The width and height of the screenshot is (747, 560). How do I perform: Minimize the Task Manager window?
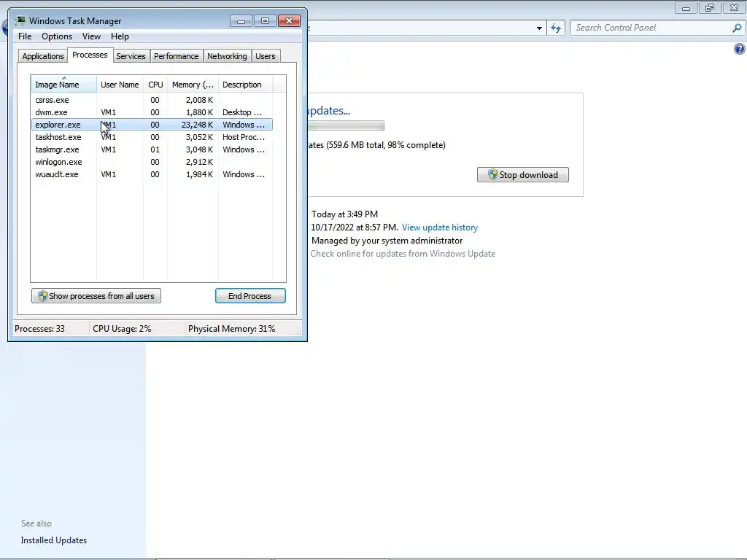241,21
